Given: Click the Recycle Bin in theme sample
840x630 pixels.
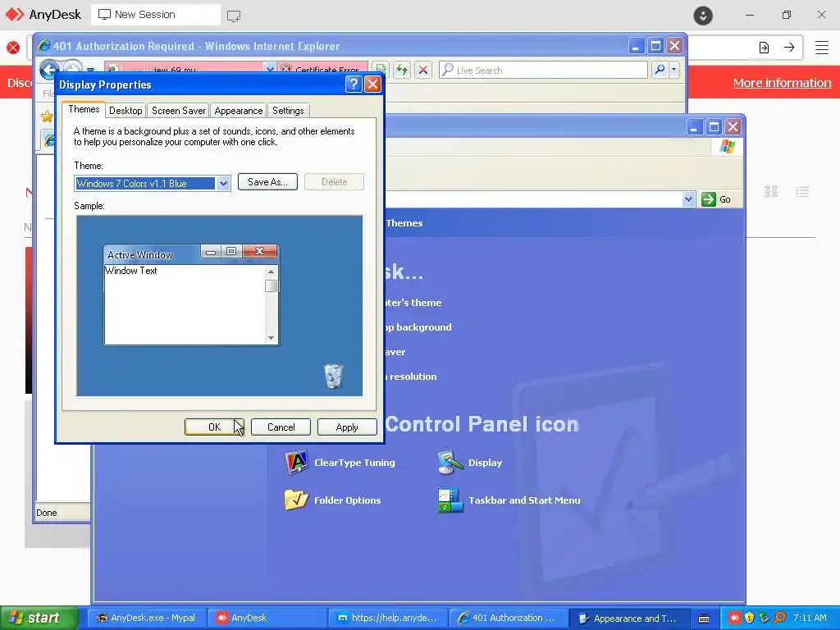Looking at the screenshot, I should (333, 376).
